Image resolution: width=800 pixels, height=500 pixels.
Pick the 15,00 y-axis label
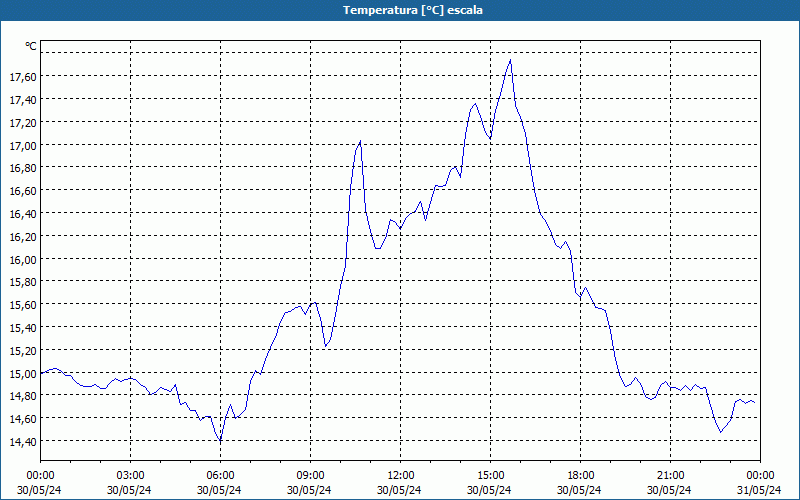point(23,373)
